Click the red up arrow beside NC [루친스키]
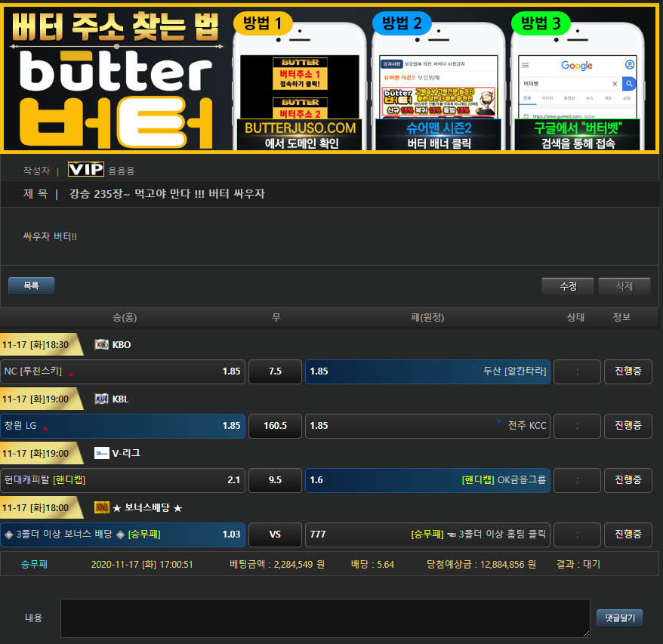 tap(71, 373)
